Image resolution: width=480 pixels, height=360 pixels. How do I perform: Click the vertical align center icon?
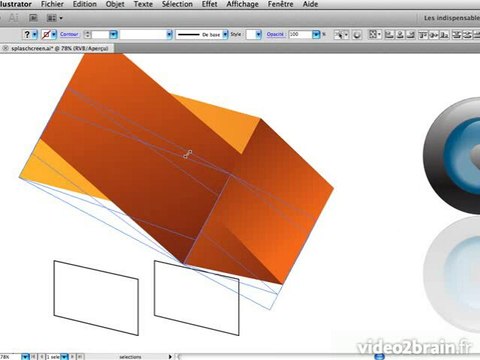click(x=434, y=34)
